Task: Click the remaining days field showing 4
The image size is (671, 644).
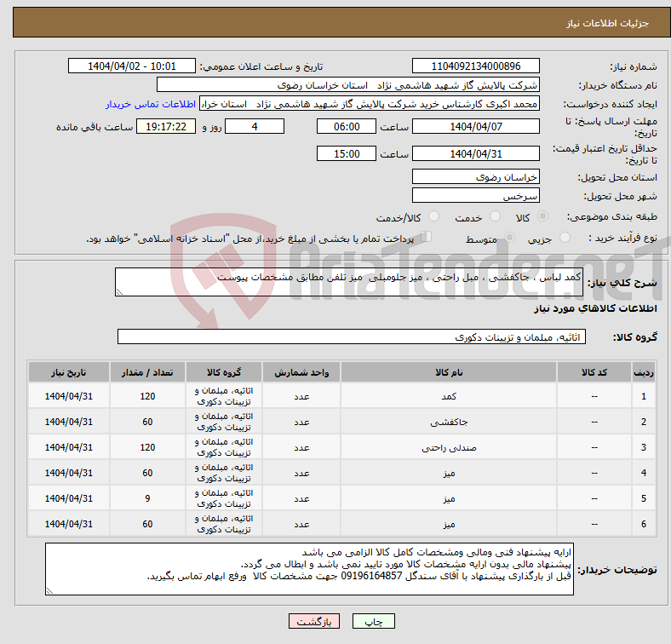Action: point(255,126)
